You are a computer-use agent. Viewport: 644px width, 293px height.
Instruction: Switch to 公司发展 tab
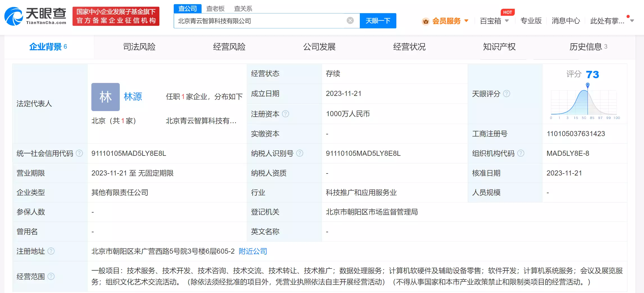pos(319,47)
